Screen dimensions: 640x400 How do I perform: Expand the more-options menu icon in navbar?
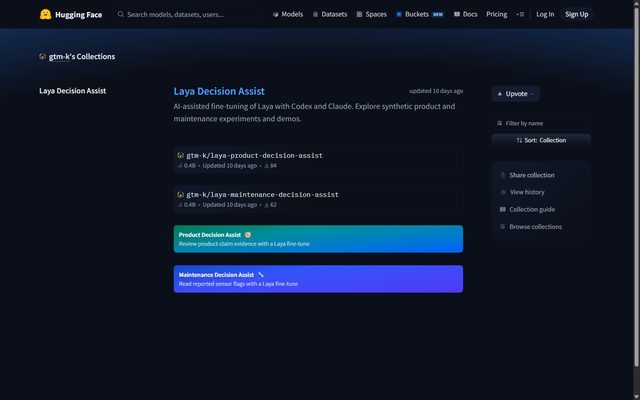point(520,14)
